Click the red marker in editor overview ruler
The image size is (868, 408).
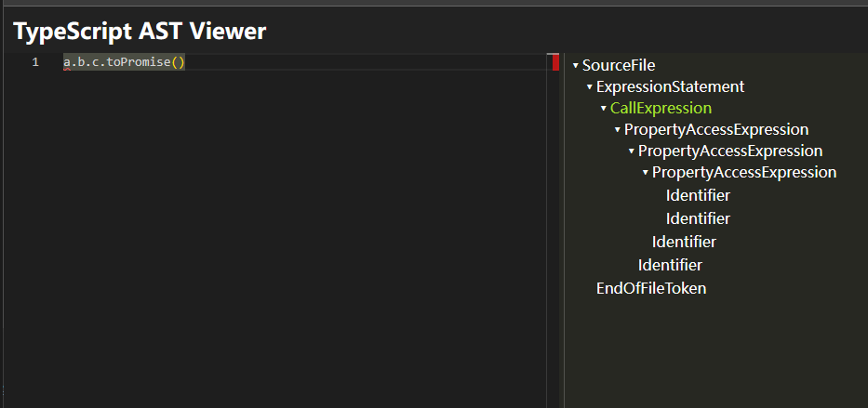(x=555, y=62)
